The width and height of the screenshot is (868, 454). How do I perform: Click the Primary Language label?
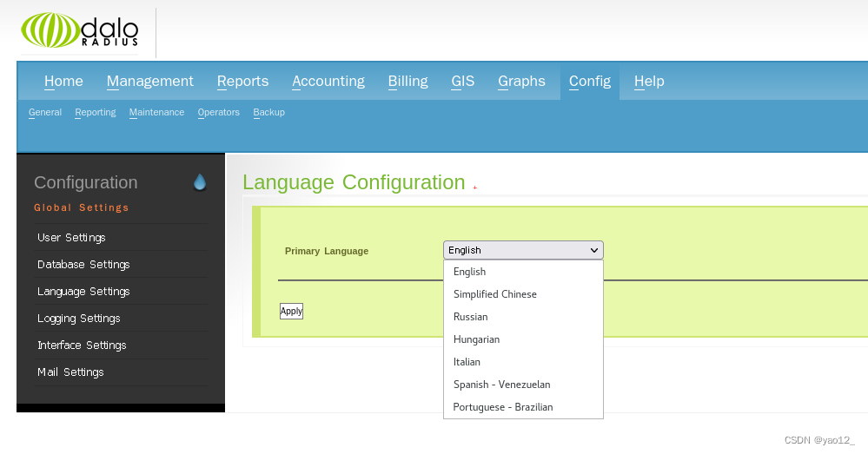click(327, 251)
